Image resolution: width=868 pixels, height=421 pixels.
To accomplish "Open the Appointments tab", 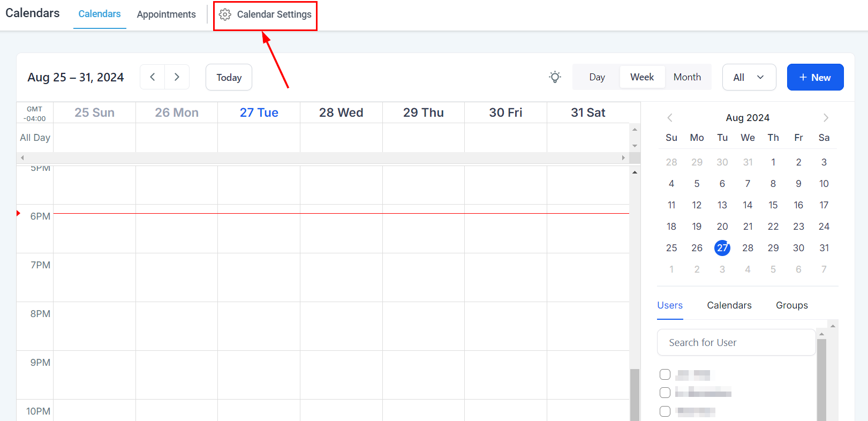I will pyautogui.click(x=166, y=14).
